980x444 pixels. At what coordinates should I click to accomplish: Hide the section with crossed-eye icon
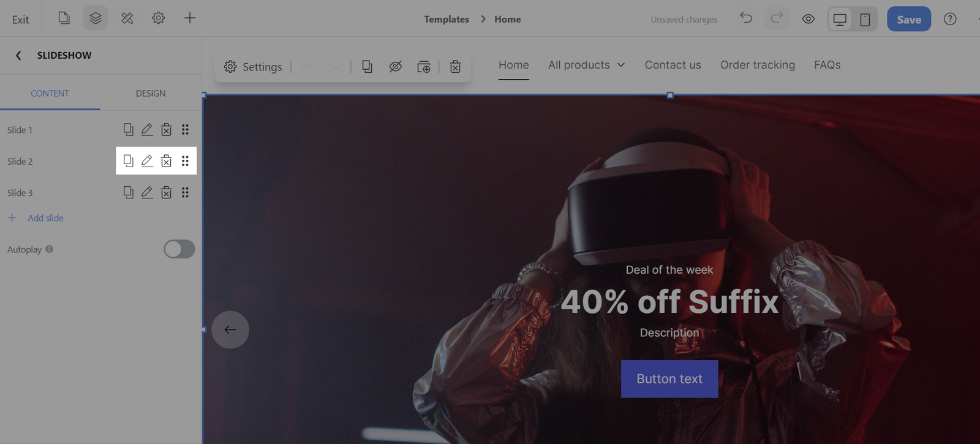pos(396,67)
